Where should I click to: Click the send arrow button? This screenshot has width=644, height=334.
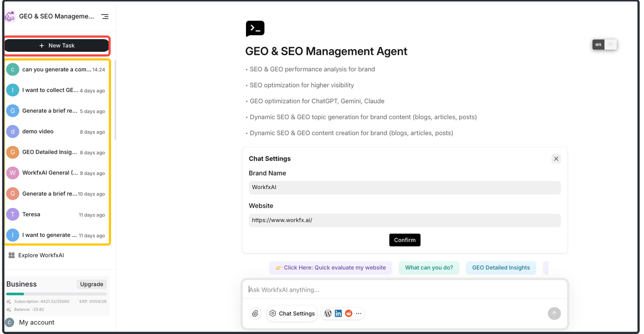[554, 313]
